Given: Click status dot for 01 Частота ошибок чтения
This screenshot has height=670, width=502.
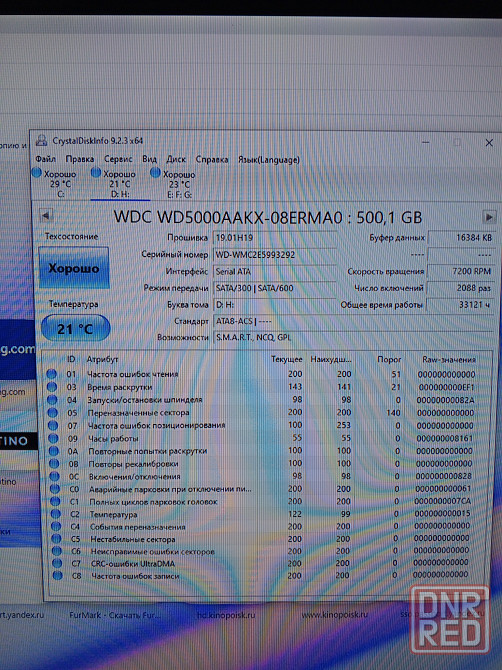Looking at the screenshot, I should [x=51, y=374].
